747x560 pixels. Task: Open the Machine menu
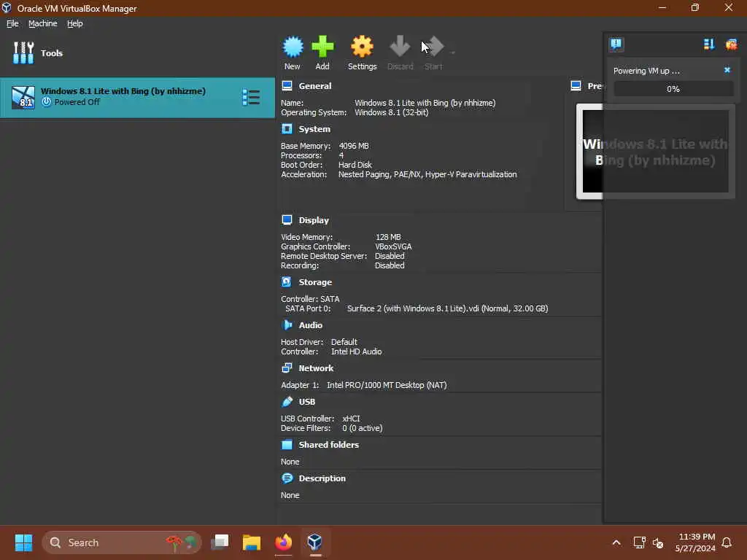pos(43,23)
